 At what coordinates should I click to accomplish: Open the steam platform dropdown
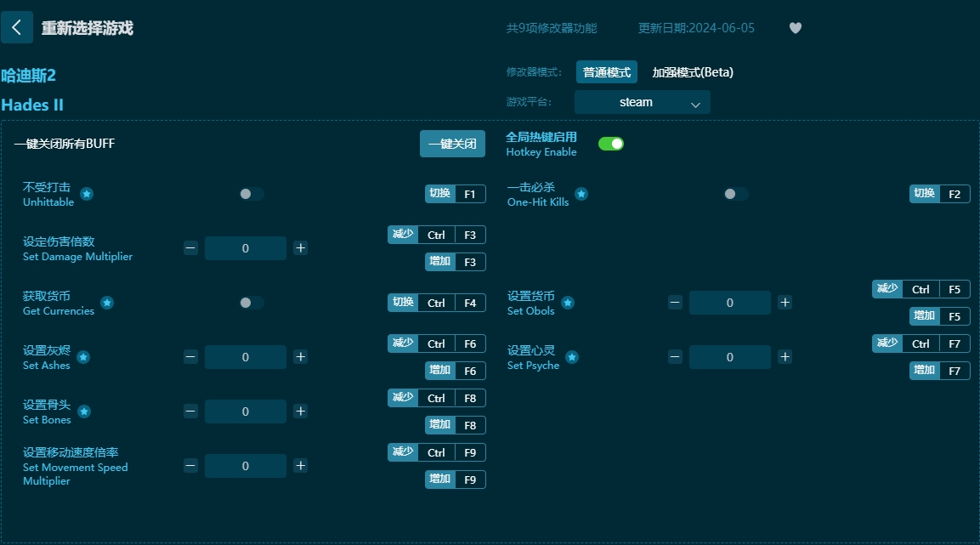[642, 103]
